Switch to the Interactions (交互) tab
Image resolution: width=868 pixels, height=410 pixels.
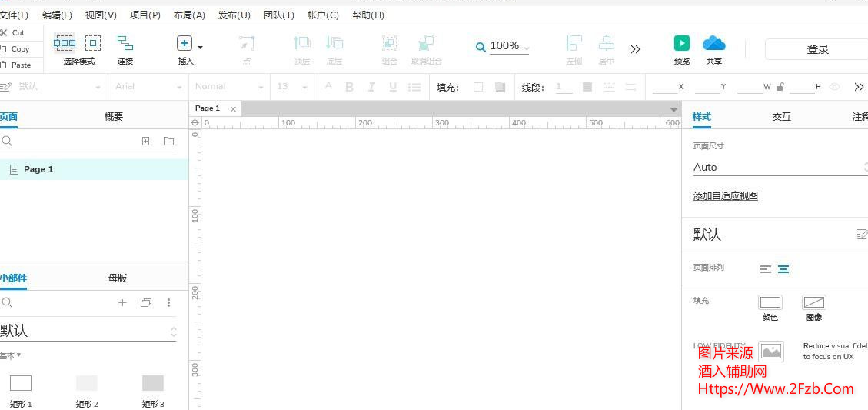[781, 117]
